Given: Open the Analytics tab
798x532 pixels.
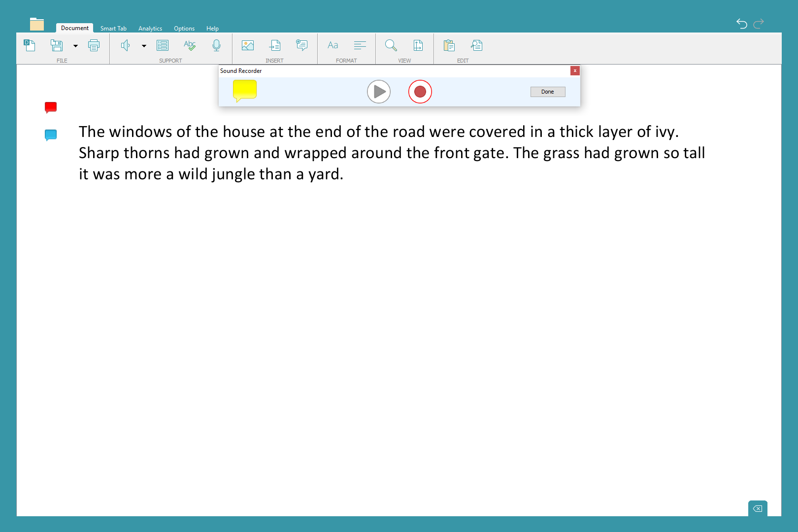Looking at the screenshot, I should click(x=150, y=29).
